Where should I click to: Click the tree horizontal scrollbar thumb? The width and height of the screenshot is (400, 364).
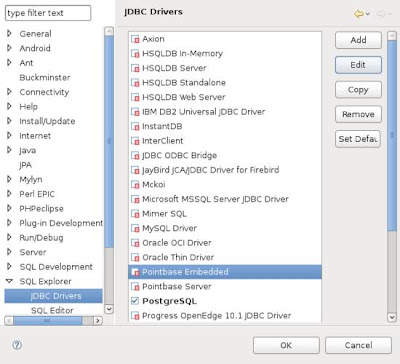(47, 321)
